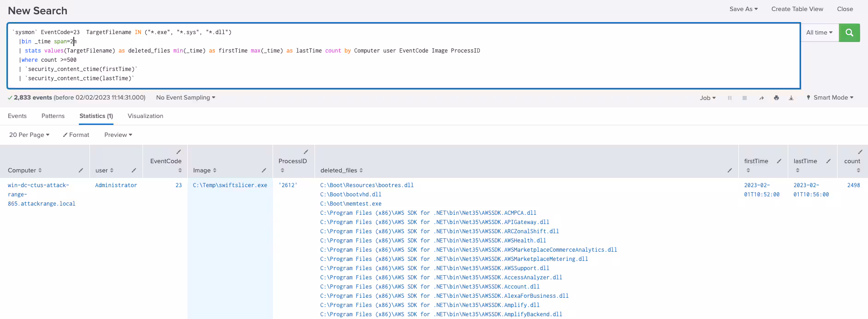The height and width of the screenshot is (319, 868).
Task: Export results using the download icon
Action: [x=791, y=98]
